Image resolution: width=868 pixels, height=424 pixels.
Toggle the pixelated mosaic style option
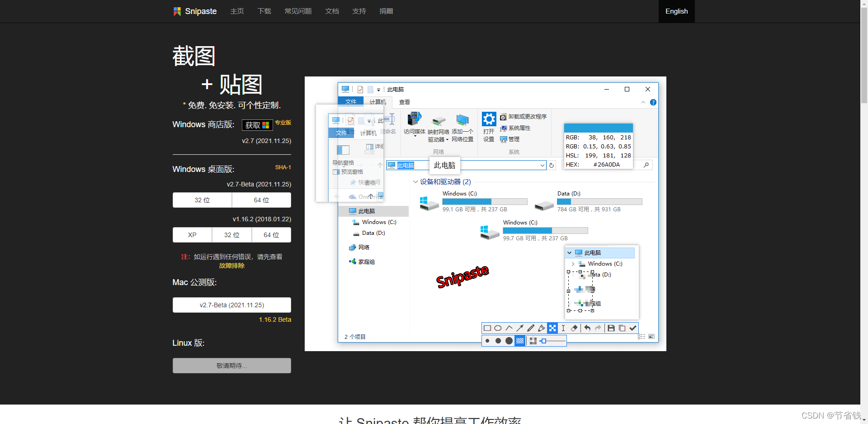point(533,341)
